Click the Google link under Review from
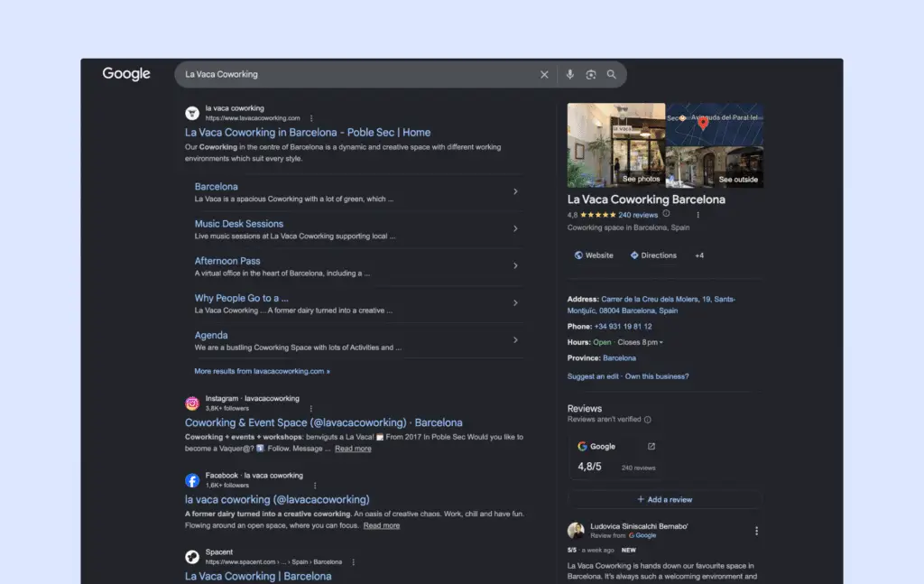This screenshot has width=924, height=584. coord(642,535)
